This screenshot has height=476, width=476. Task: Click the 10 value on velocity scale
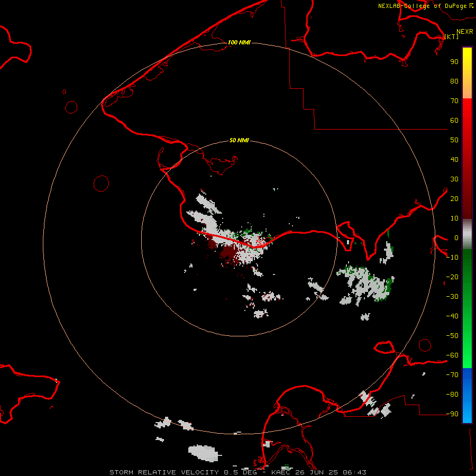454,218
